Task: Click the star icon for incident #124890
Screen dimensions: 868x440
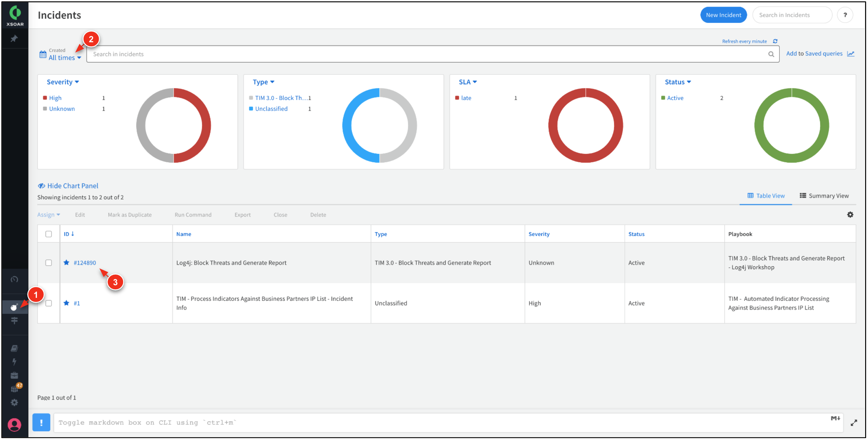Action: coord(66,263)
